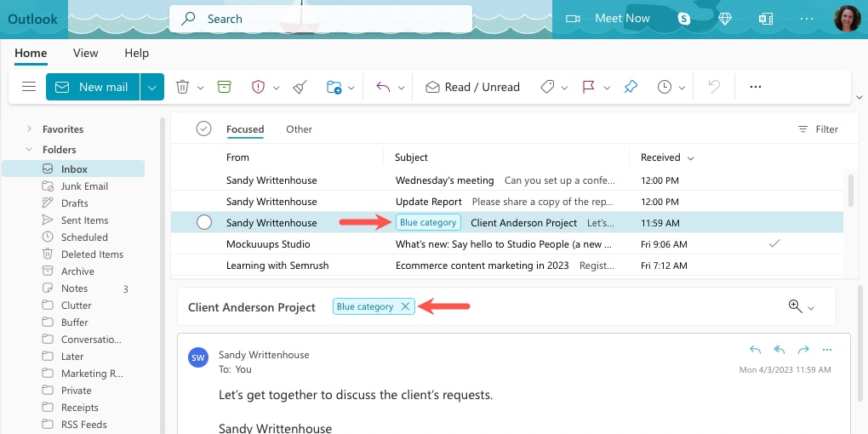Remove Blue category tag with X
The image size is (868, 434).
pyautogui.click(x=405, y=306)
